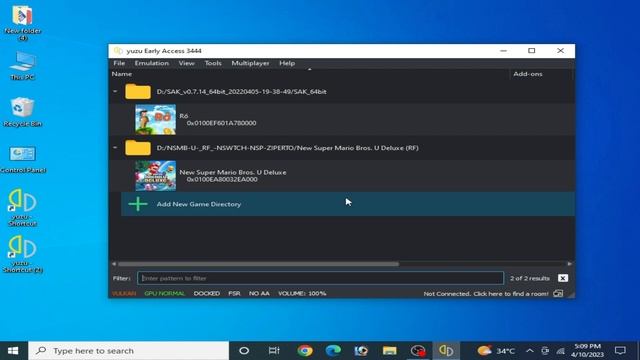The width and height of the screenshot is (640, 360).
Task: Toggle the FSR scaling filter
Action: [234, 293]
